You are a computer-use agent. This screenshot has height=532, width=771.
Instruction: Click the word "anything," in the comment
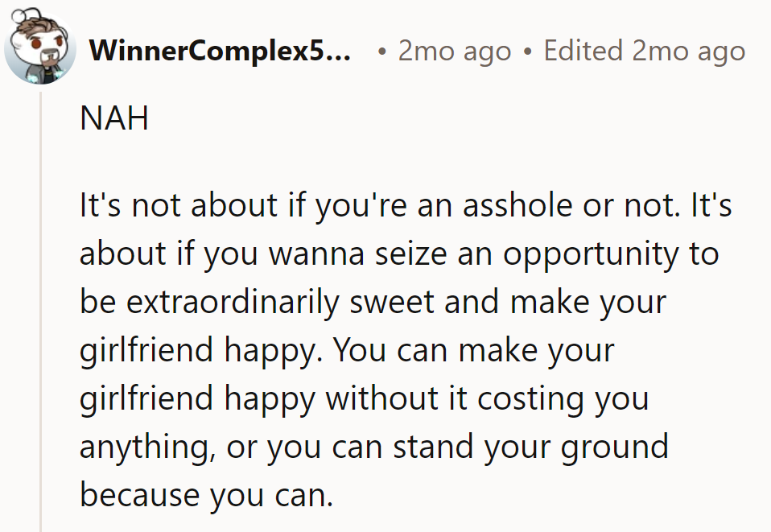[148, 447]
